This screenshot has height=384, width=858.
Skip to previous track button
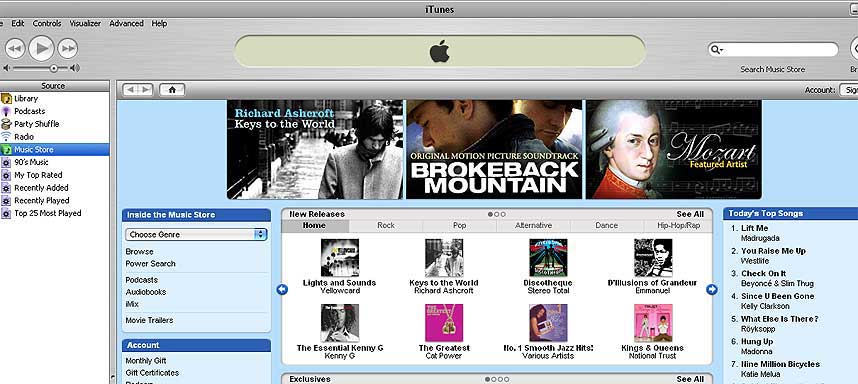click(15, 49)
